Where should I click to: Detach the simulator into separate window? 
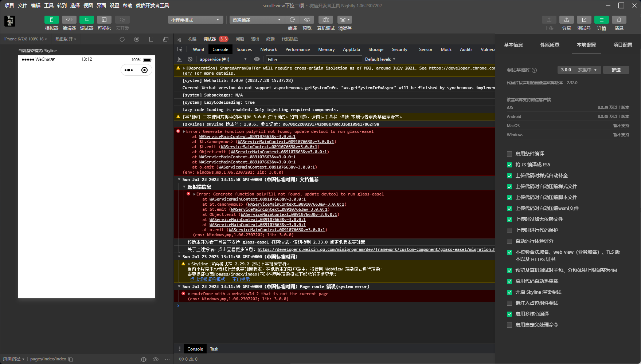(x=166, y=39)
